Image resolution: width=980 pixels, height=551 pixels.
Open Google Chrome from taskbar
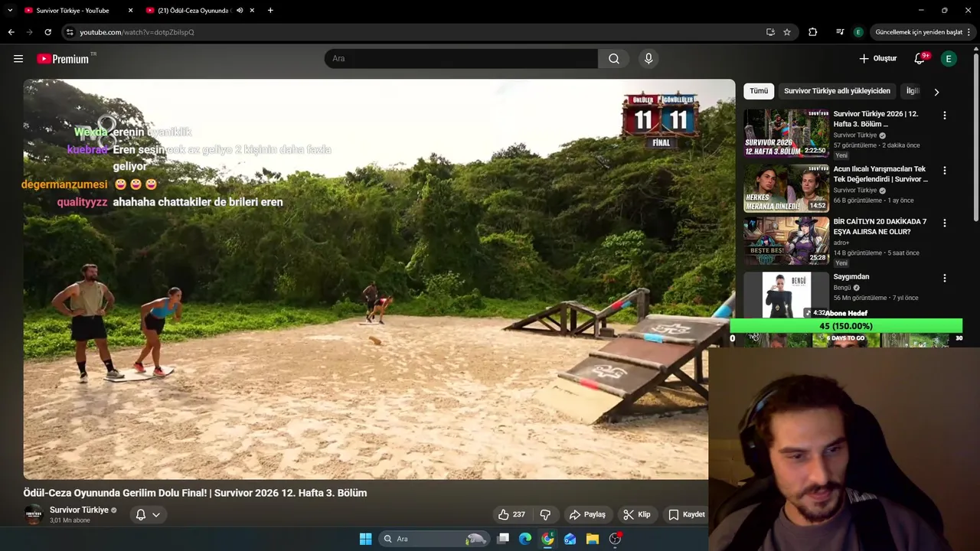pos(547,539)
